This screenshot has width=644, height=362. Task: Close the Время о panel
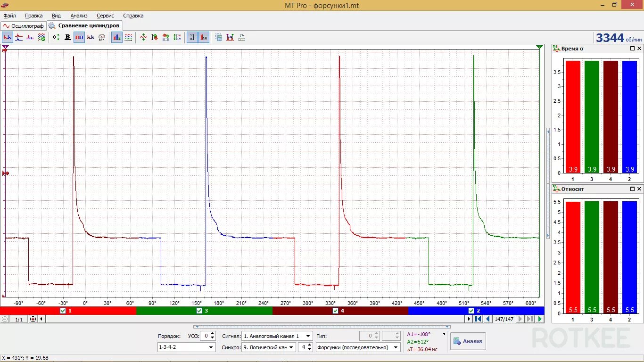[639, 49]
